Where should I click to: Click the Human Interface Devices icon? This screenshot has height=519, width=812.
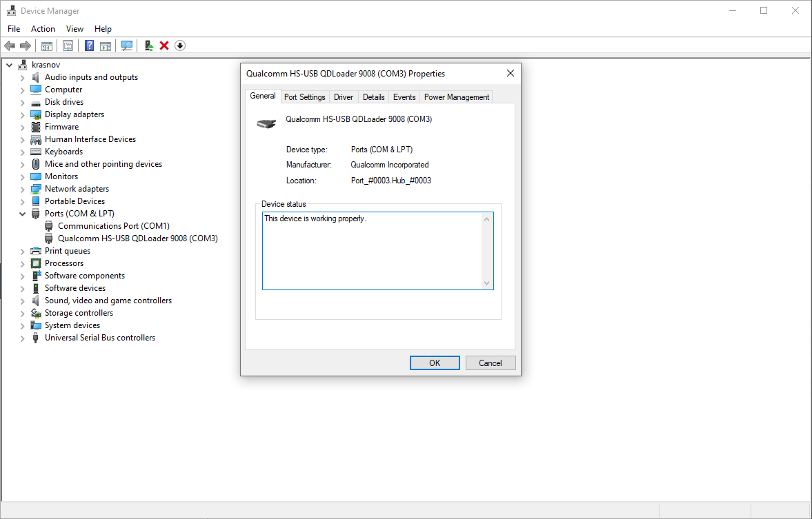click(x=36, y=139)
